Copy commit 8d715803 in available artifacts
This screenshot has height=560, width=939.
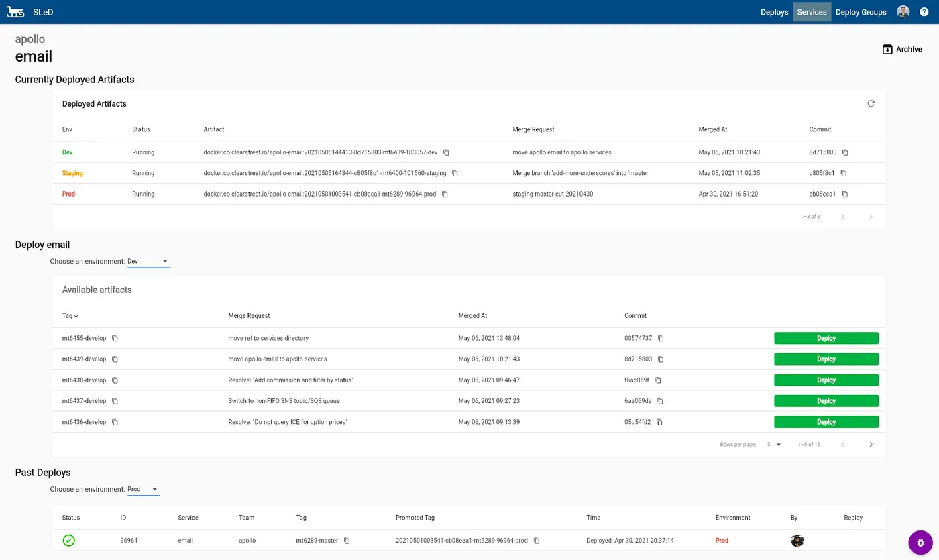[x=661, y=359]
